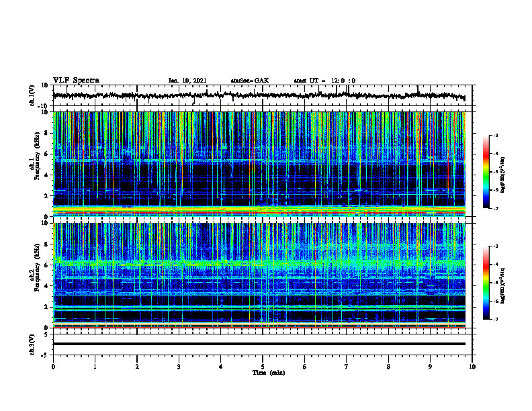Image resolution: width=532 pixels, height=411 pixels.
Task: Click the "6" time axis tick label
Action: [x=305, y=367]
